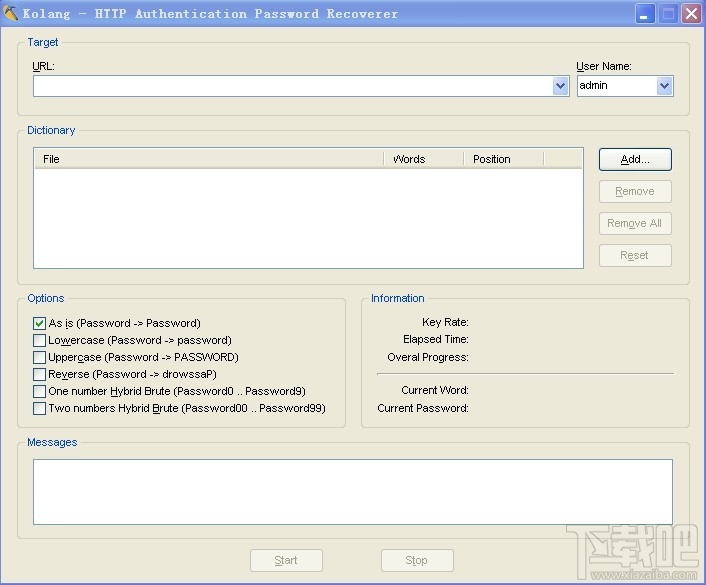Enable the Lowercase password option
706x585 pixels.
click(x=39, y=340)
